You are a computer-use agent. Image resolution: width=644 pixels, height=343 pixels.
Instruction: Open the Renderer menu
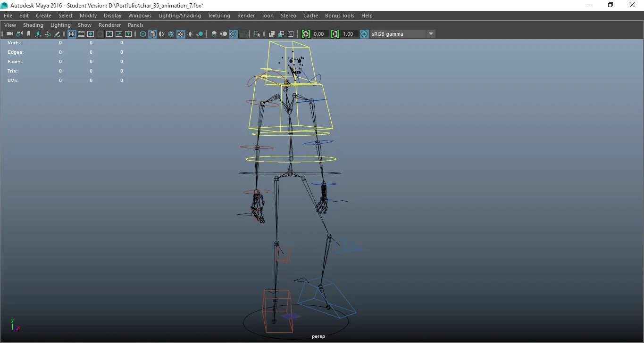point(109,24)
